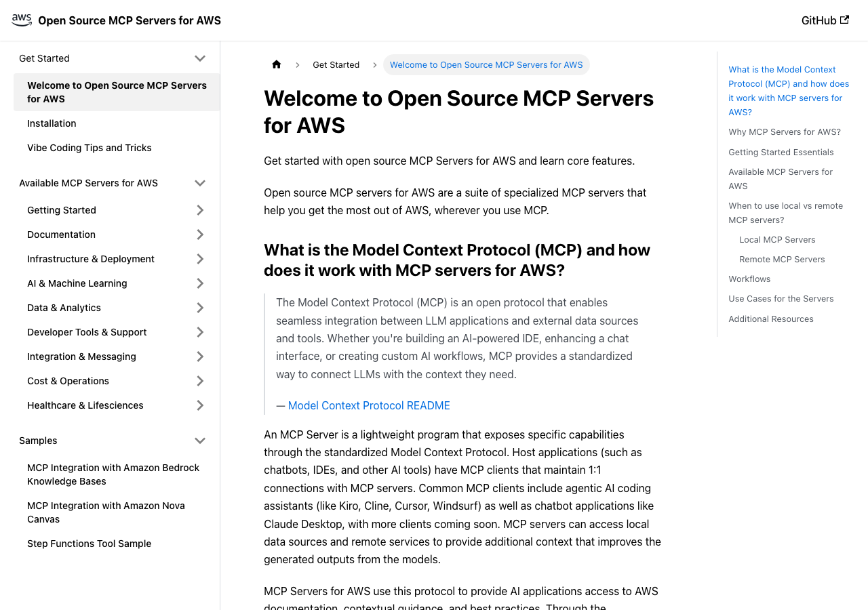This screenshot has height=610, width=868.
Task: Open Step Functions Tool Sample page
Action: click(89, 544)
